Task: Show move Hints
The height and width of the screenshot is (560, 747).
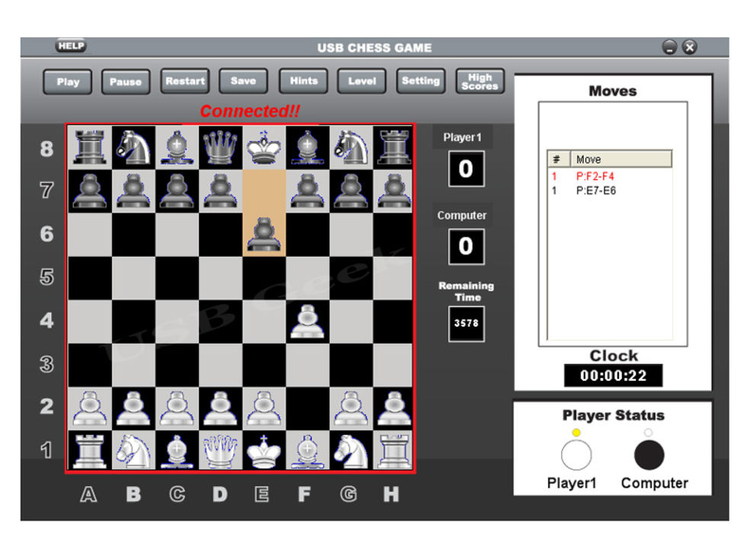Action: click(303, 81)
